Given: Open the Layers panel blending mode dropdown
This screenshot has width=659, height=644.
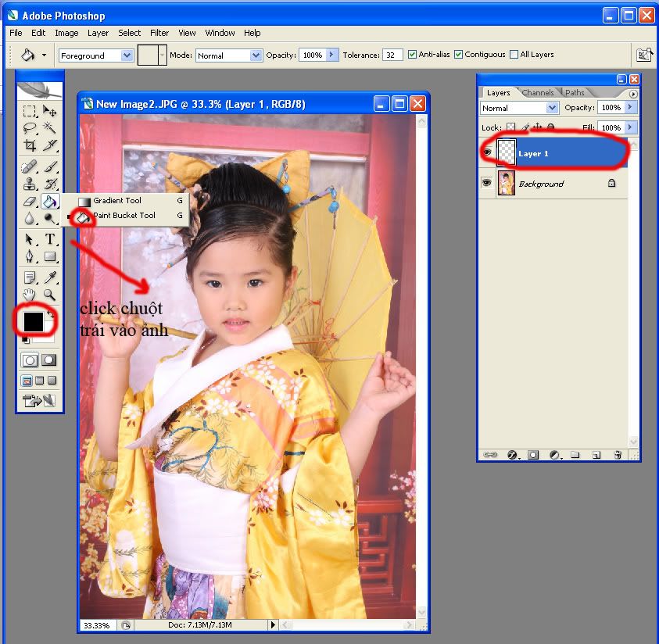Looking at the screenshot, I should pos(552,108).
